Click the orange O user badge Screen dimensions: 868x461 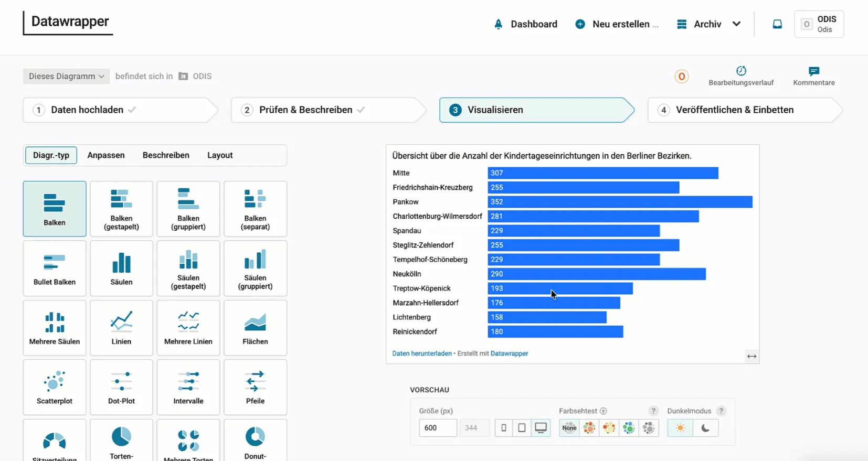coord(682,77)
